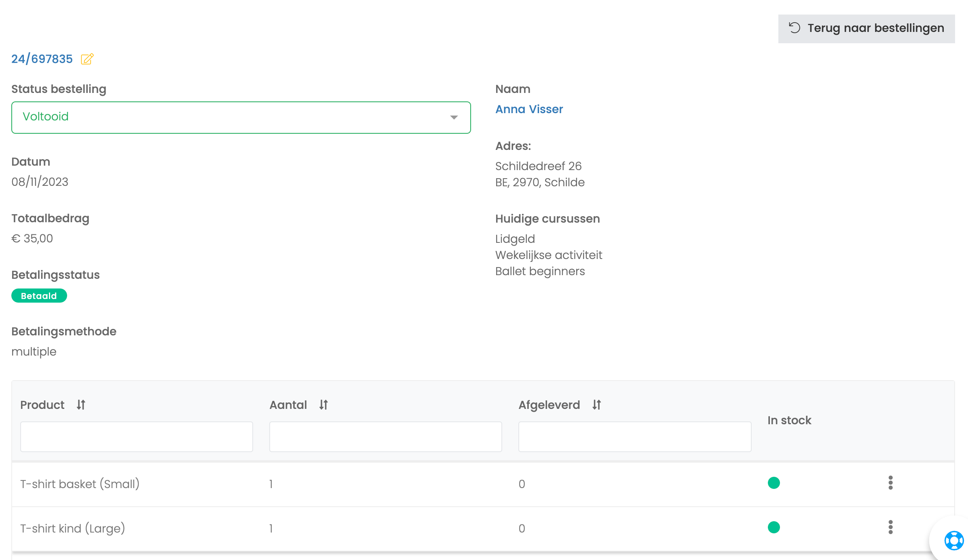Viewport: 968px width, 560px height.
Task: Click the Betalingsstatus label
Action: pos(55,275)
